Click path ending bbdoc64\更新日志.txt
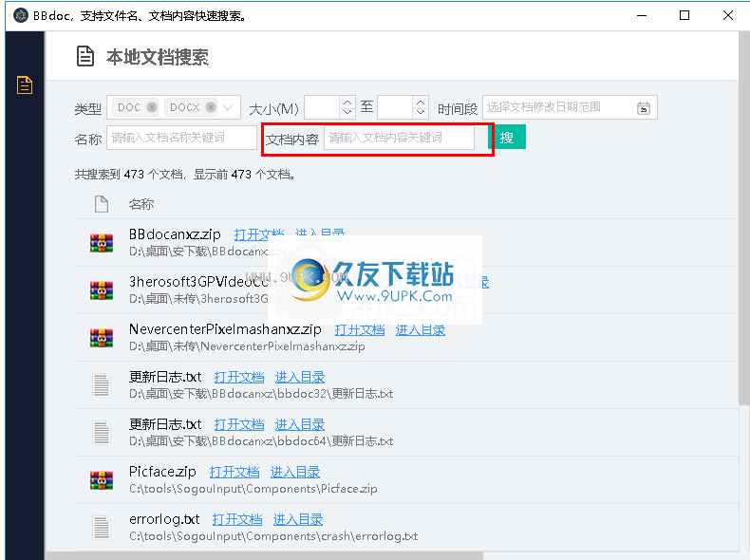750x560 pixels. click(261, 441)
